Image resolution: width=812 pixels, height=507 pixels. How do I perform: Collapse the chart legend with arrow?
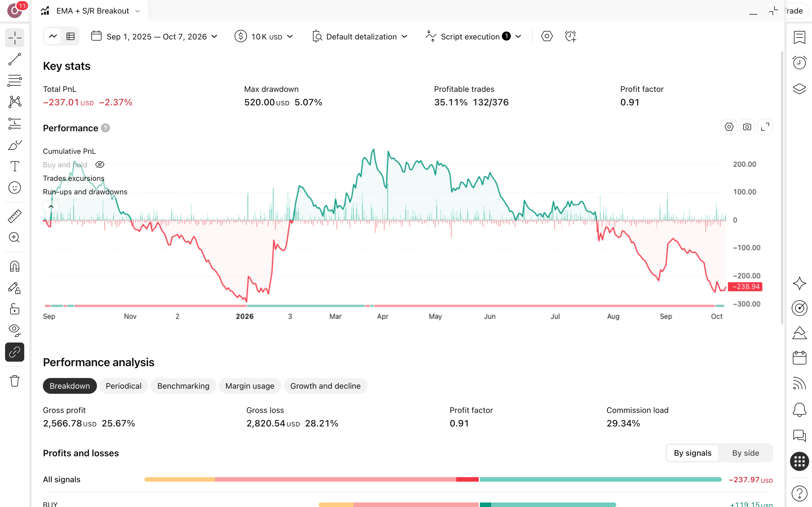point(51,206)
